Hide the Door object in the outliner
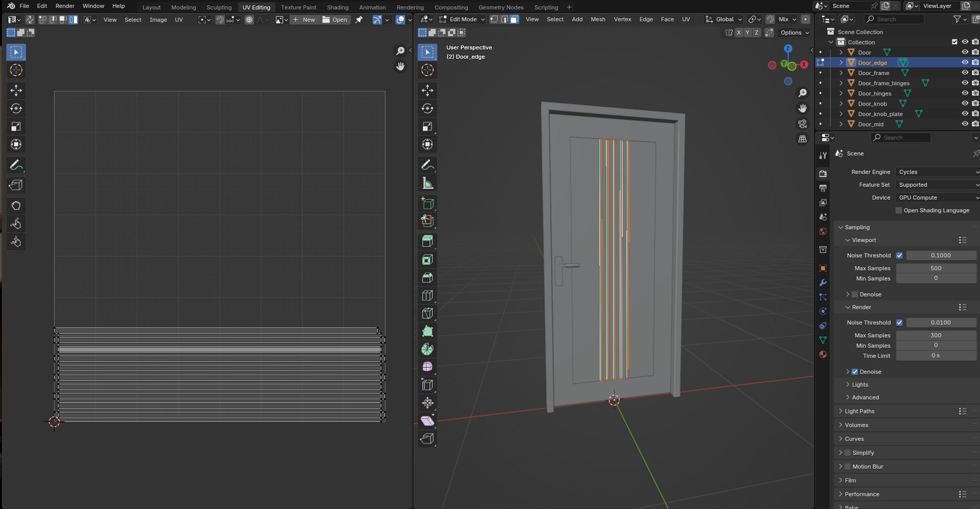 965,52
